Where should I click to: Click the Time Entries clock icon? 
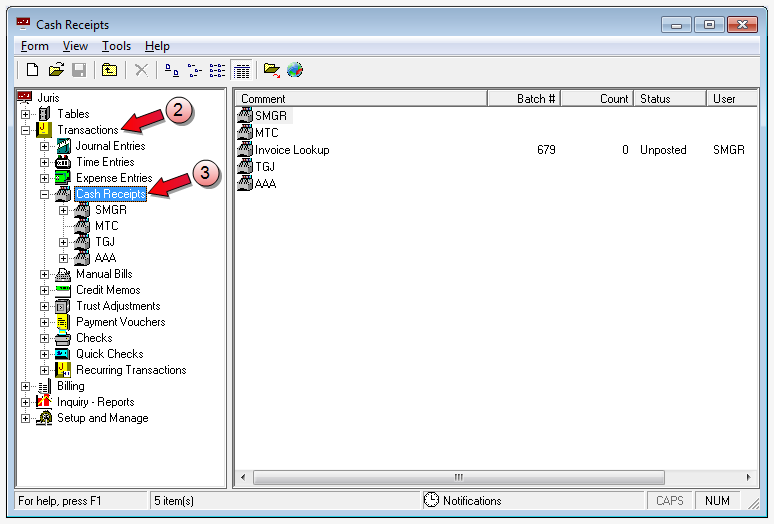(x=63, y=162)
